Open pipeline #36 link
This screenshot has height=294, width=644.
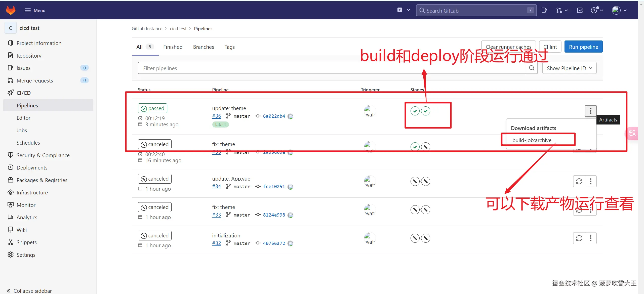tap(216, 116)
